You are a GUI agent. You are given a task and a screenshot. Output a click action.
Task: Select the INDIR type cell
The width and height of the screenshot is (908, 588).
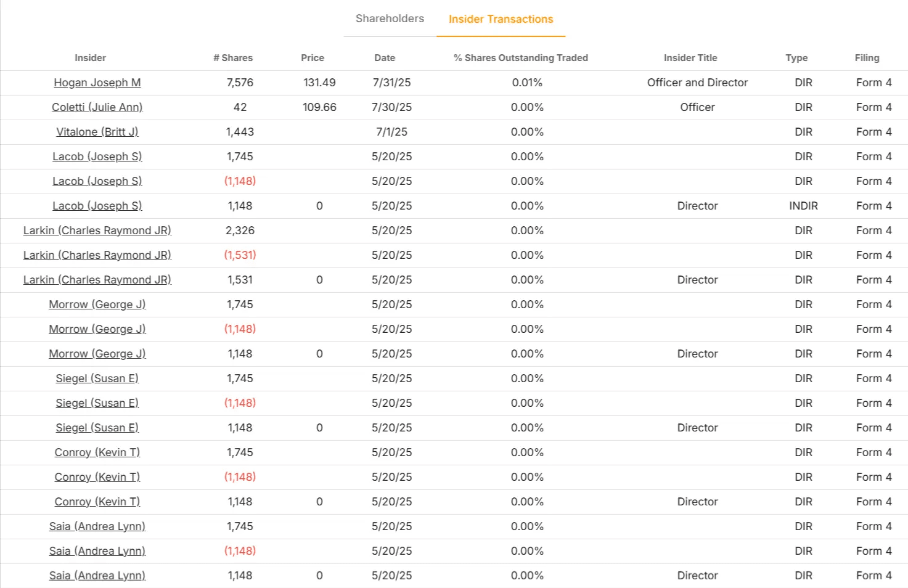pos(803,206)
